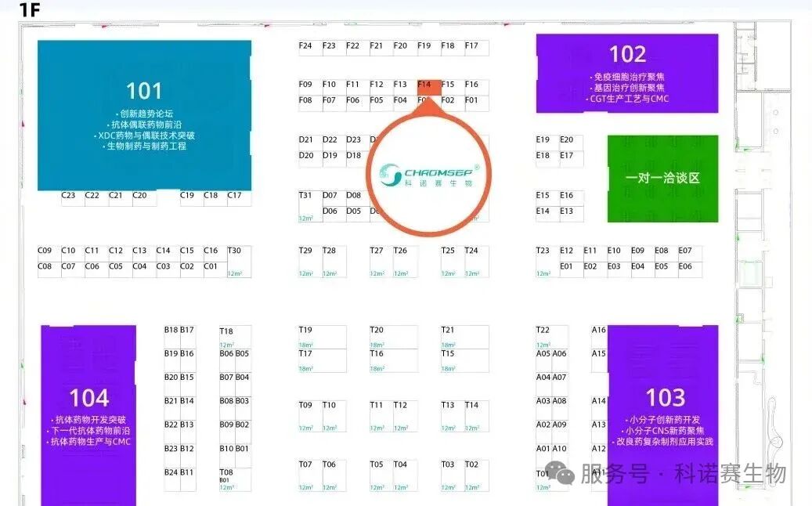Select booth F09
The width and height of the screenshot is (812, 506).
click(x=310, y=88)
